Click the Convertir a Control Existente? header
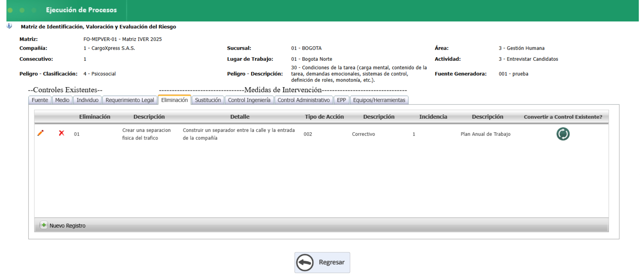Image resolution: width=644 pixels, height=276 pixels. click(563, 117)
